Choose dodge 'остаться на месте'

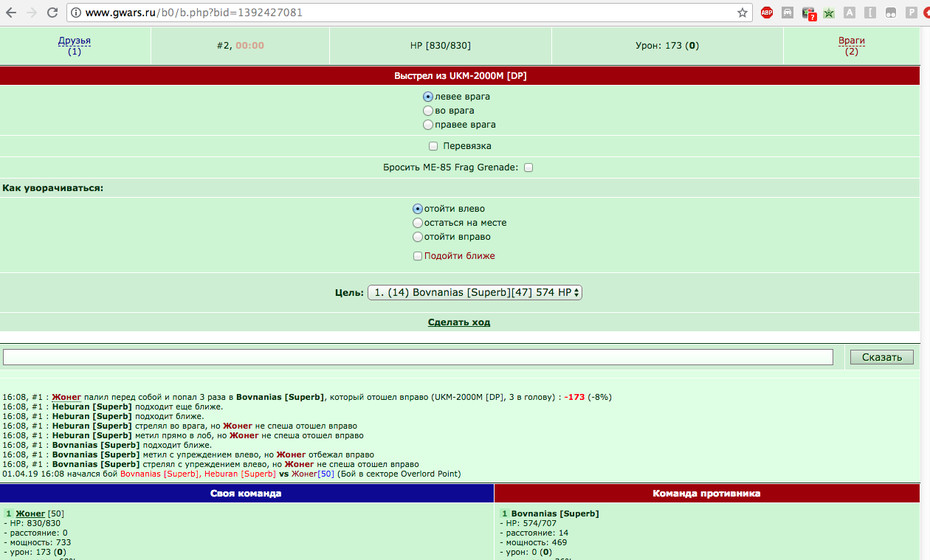[418, 222]
